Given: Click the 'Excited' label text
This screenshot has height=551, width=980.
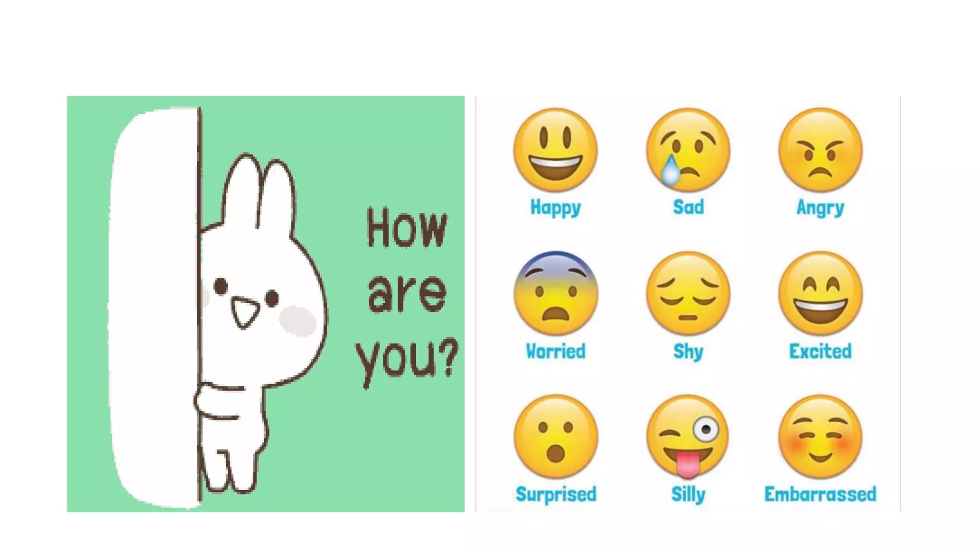Looking at the screenshot, I should coord(820,351).
